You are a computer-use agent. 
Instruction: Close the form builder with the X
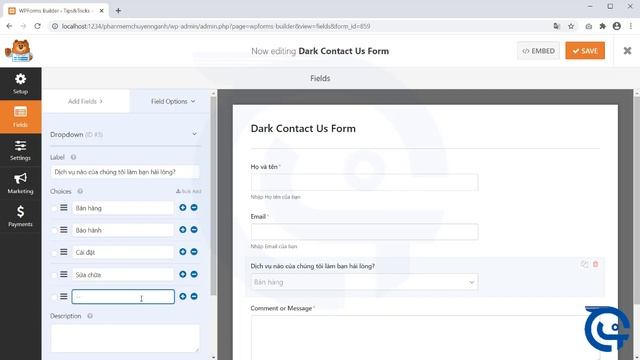tap(627, 51)
